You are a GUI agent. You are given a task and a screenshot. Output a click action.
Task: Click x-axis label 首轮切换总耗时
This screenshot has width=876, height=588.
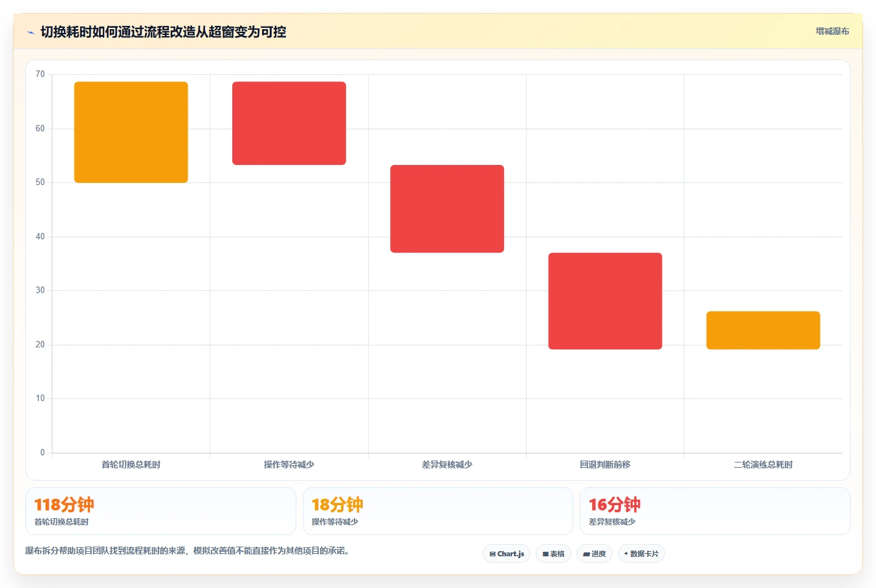(x=131, y=464)
